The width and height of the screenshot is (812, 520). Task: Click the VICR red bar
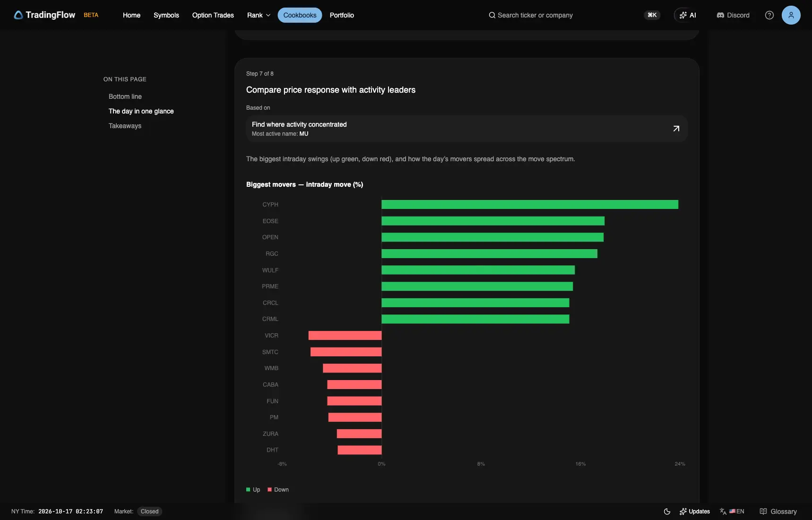[x=345, y=336]
